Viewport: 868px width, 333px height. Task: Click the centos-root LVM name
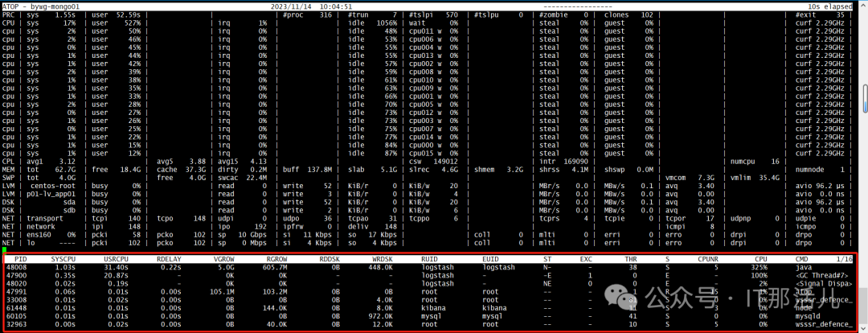53,186
